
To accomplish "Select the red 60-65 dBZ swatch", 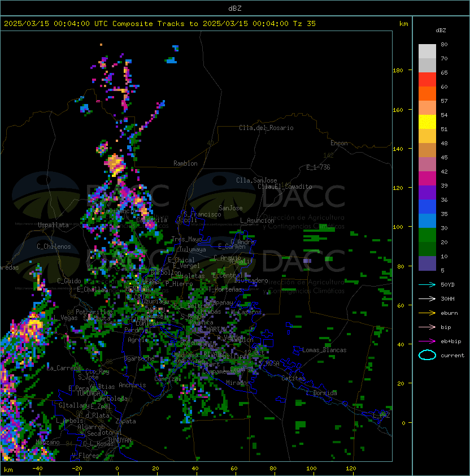I will [x=427, y=80].
